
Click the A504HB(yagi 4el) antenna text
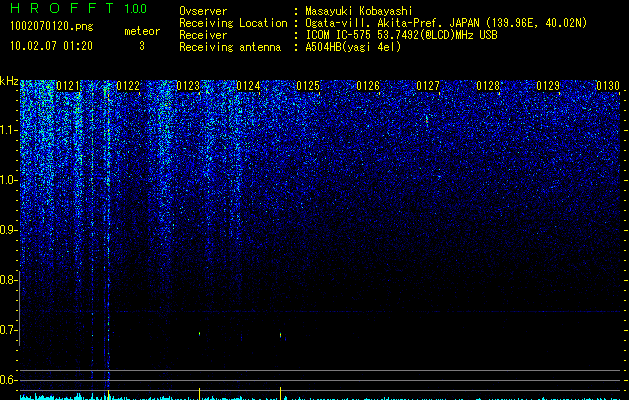pyautogui.click(x=353, y=47)
